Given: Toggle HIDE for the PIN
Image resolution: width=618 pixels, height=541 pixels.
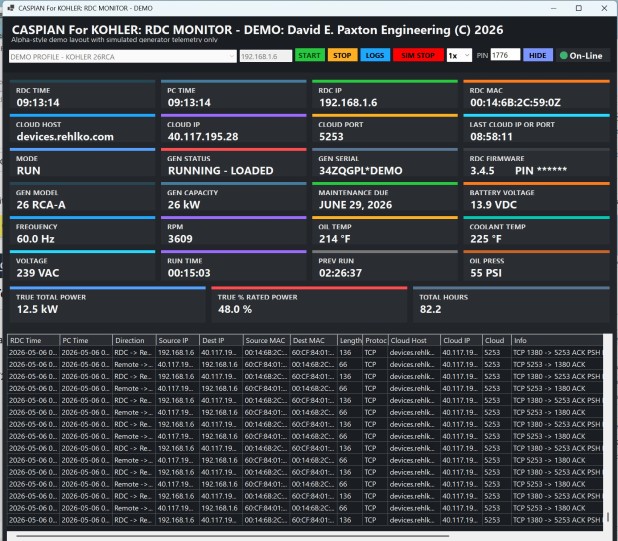Looking at the screenshot, I should [x=538, y=56].
